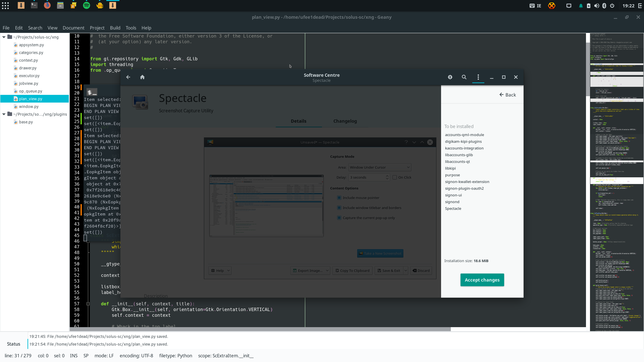Open the volume control indicator
The image size is (644, 362).
[597, 6]
